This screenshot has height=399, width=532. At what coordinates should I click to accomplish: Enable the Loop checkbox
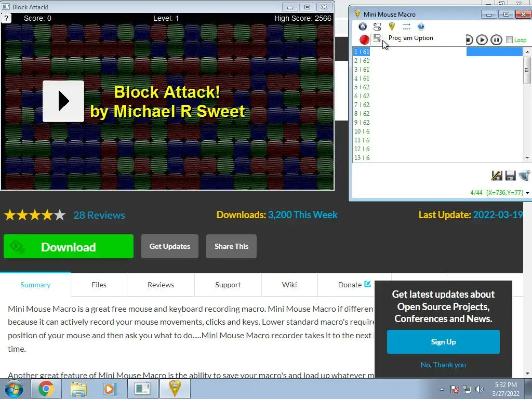(509, 39)
